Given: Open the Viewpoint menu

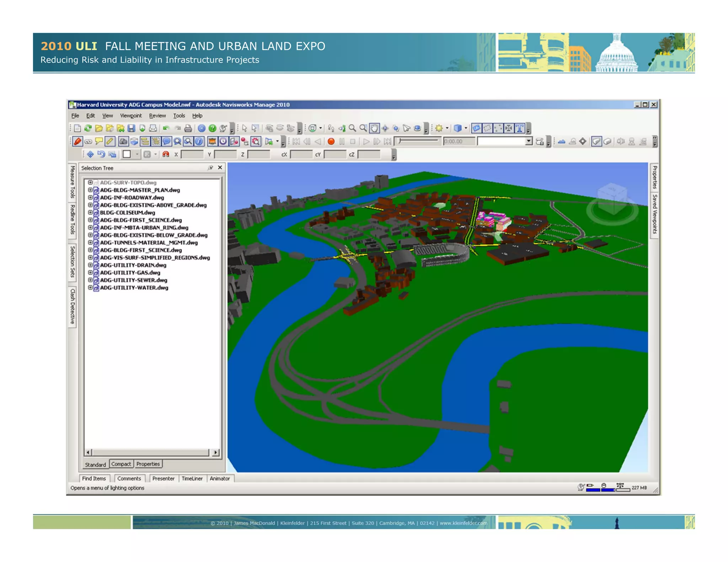Looking at the screenshot, I should coord(130,116).
